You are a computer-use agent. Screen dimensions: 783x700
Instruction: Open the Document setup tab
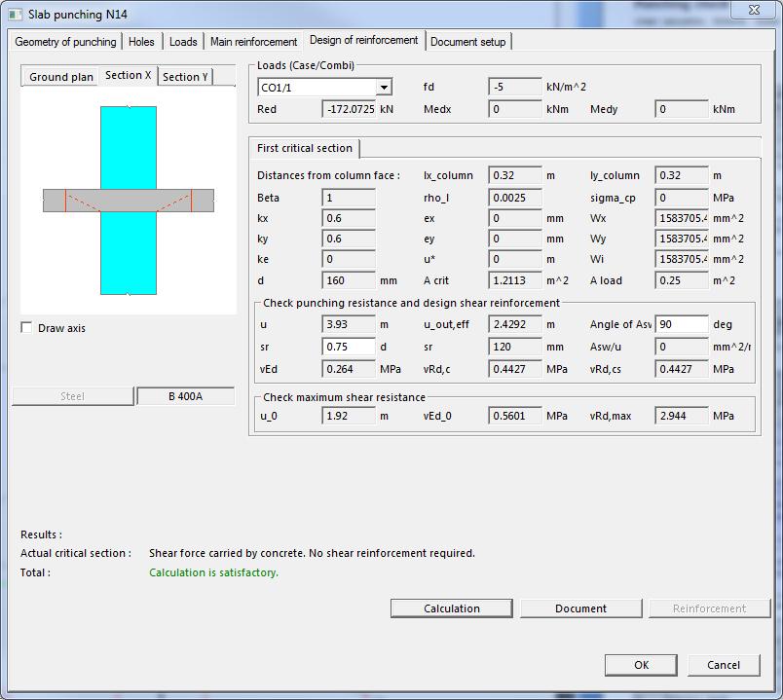click(467, 42)
